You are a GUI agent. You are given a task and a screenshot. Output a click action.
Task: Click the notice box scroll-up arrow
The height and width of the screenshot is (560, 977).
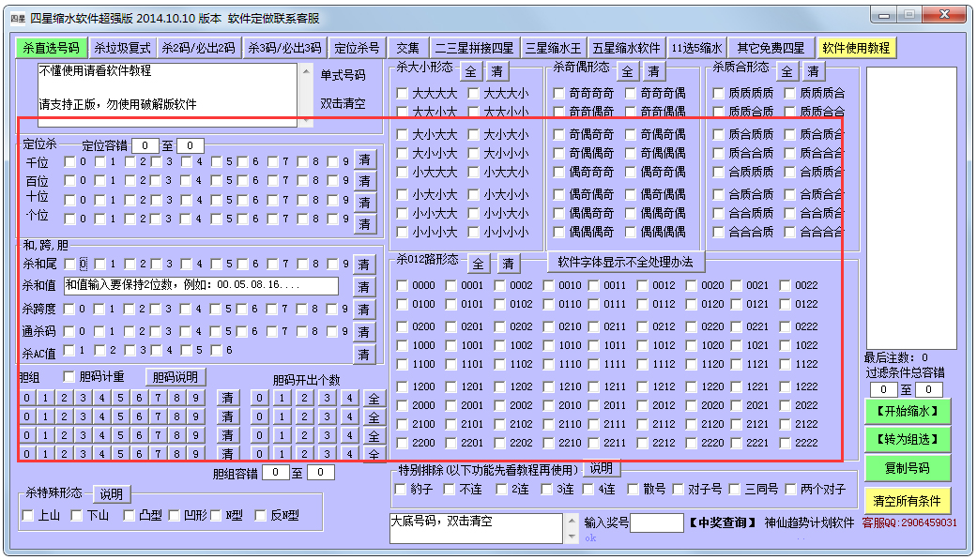(x=304, y=71)
